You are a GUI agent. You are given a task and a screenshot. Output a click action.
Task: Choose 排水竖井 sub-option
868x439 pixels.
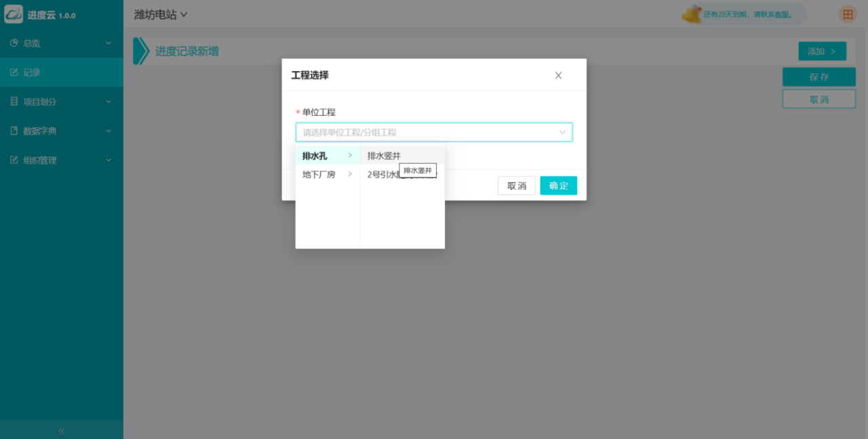384,156
